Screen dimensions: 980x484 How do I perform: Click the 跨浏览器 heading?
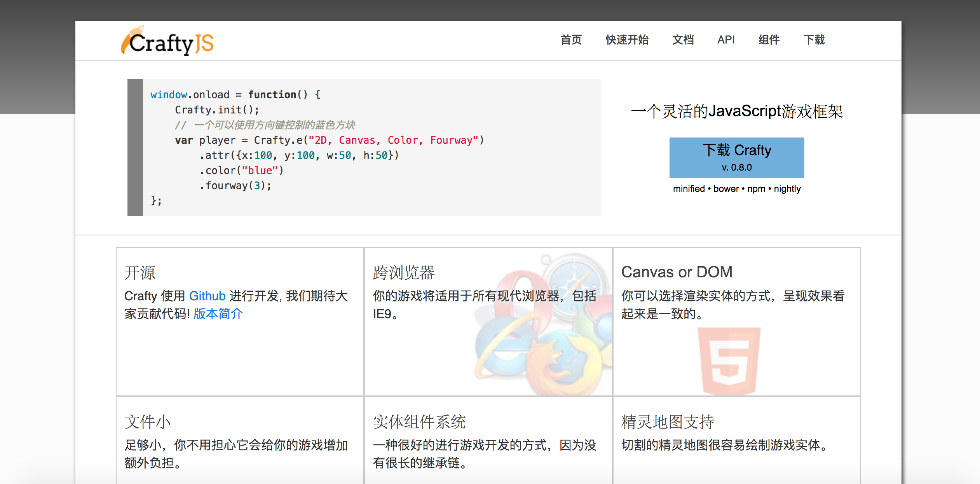tap(404, 272)
